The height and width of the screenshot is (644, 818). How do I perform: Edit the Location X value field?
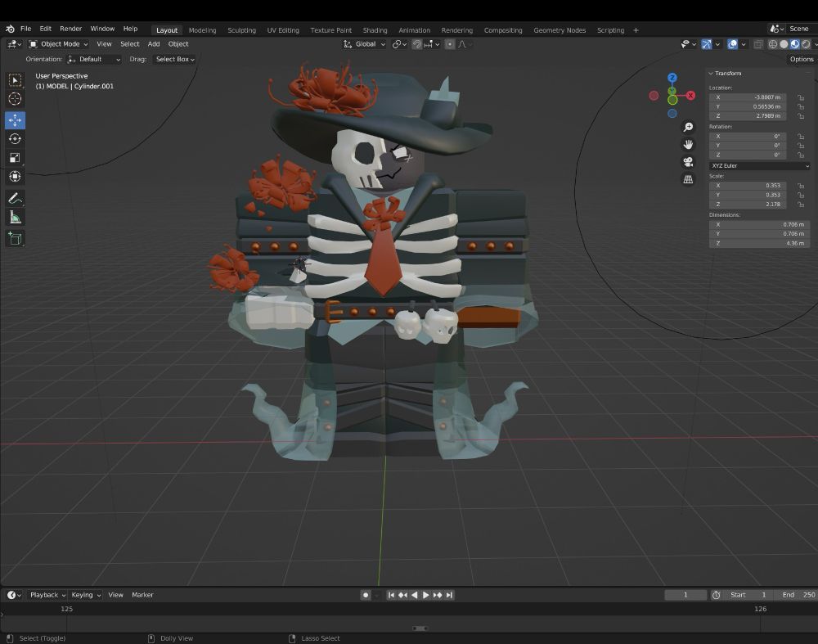[748, 97]
